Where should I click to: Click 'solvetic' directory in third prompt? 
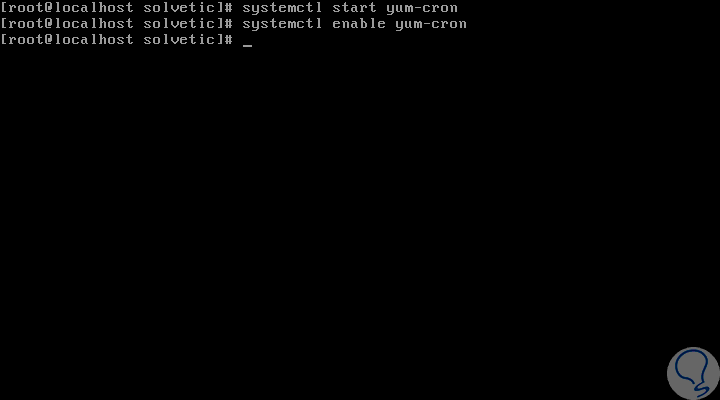[x=179, y=40]
